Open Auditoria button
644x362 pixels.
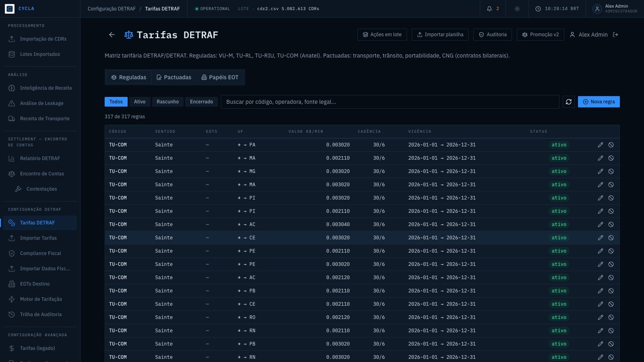(x=493, y=35)
